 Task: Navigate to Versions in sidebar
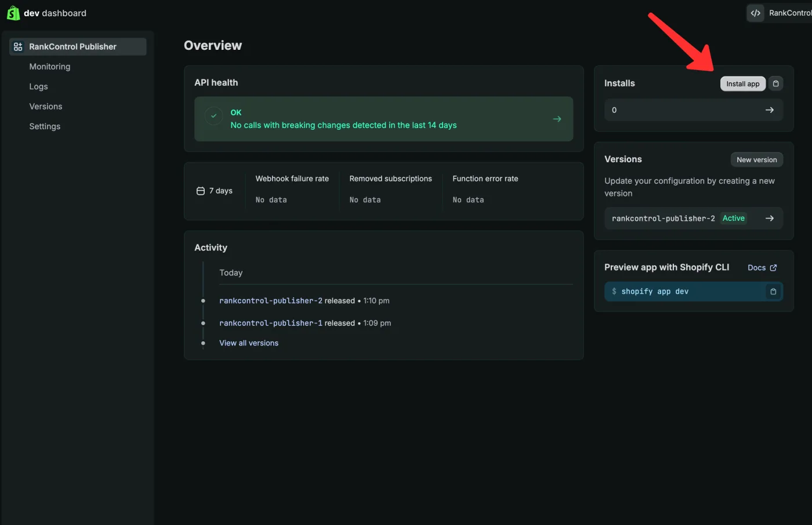point(46,107)
